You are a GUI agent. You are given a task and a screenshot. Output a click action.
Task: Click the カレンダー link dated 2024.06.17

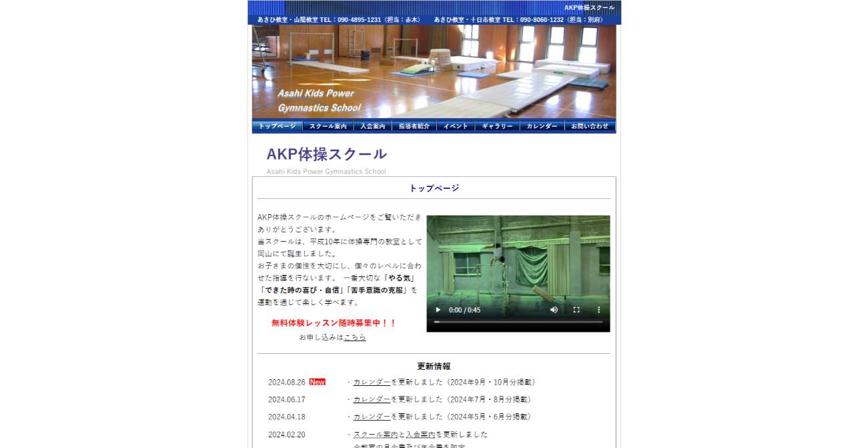(x=372, y=399)
